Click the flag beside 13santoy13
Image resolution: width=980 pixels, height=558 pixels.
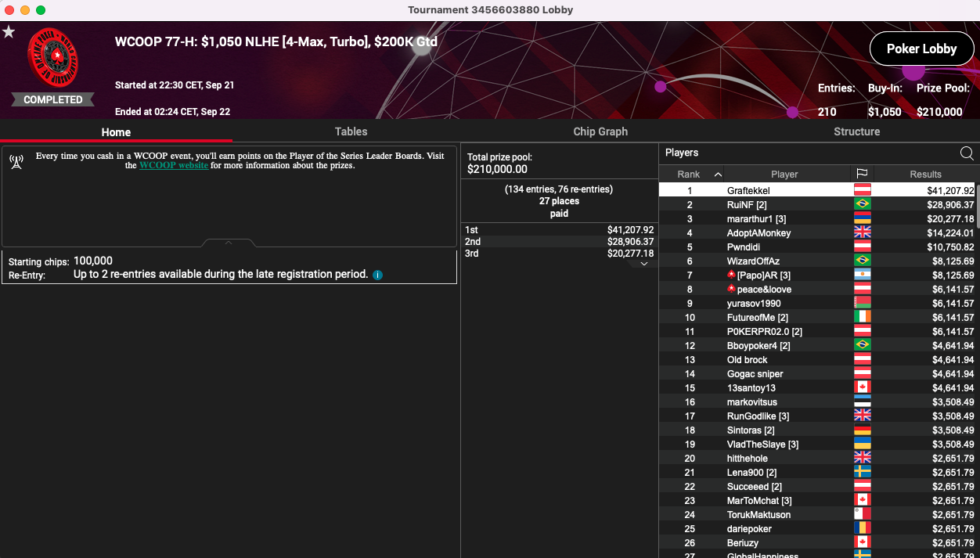tap(862, 387)
